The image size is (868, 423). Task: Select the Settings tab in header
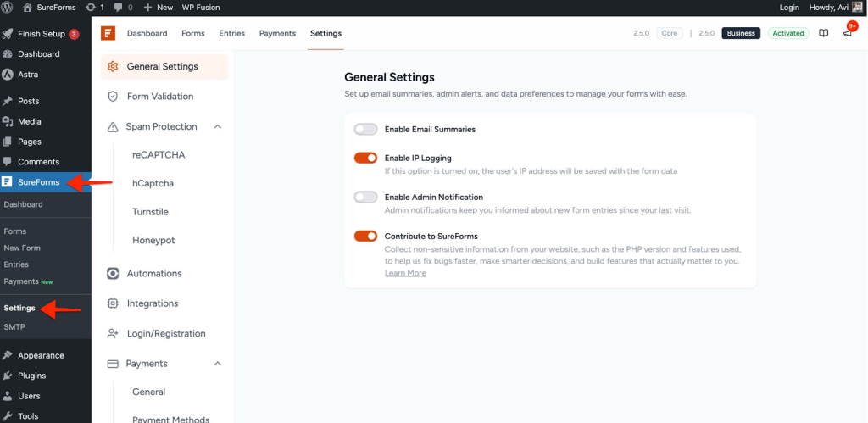click(326, 33)
